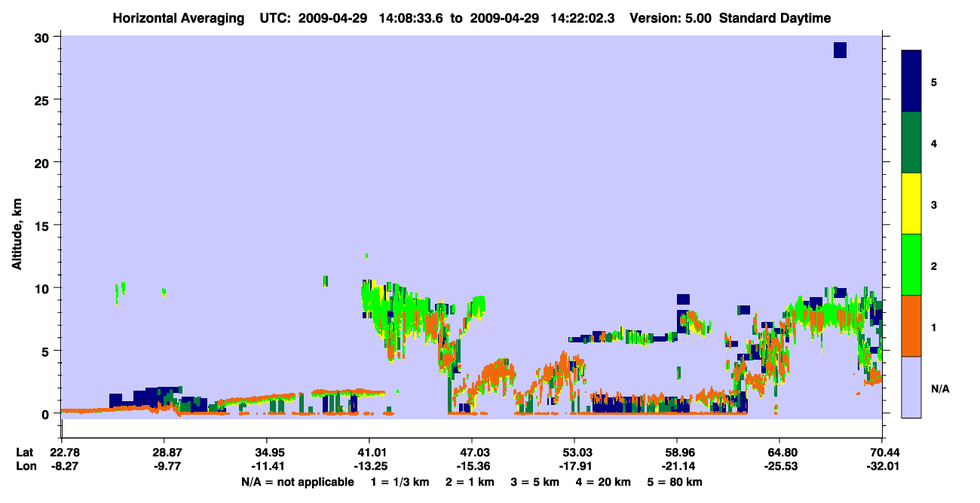
Task: Click the y-axis tick label 30
Action: point(43,37)
